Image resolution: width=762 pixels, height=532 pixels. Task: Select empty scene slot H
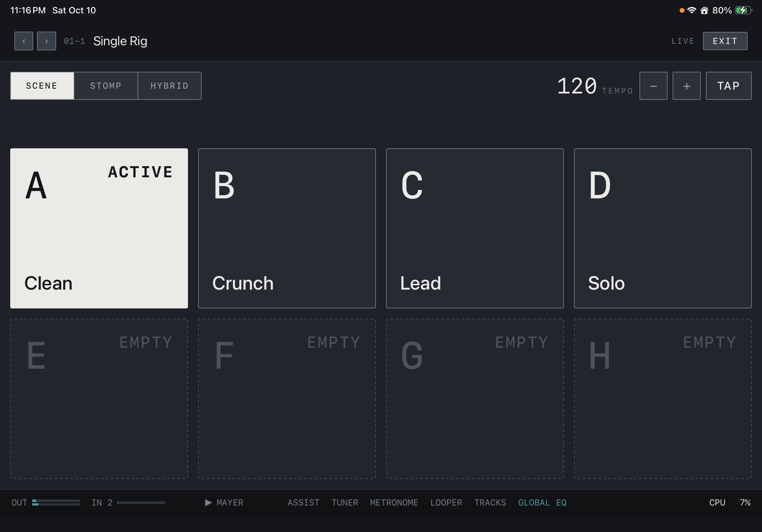point(662,399)
